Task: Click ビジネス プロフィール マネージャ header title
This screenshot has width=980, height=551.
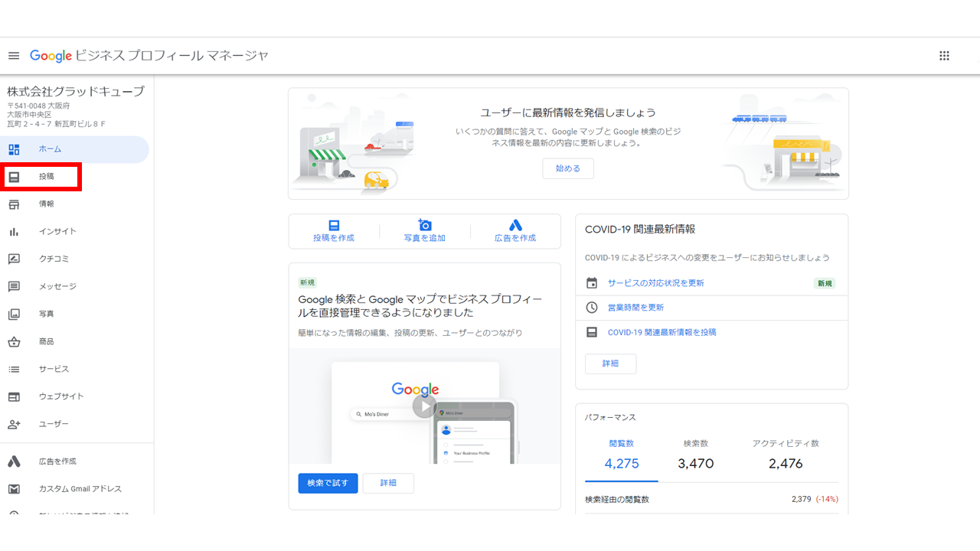Action: pyautogui.click(x=172, y=56)
